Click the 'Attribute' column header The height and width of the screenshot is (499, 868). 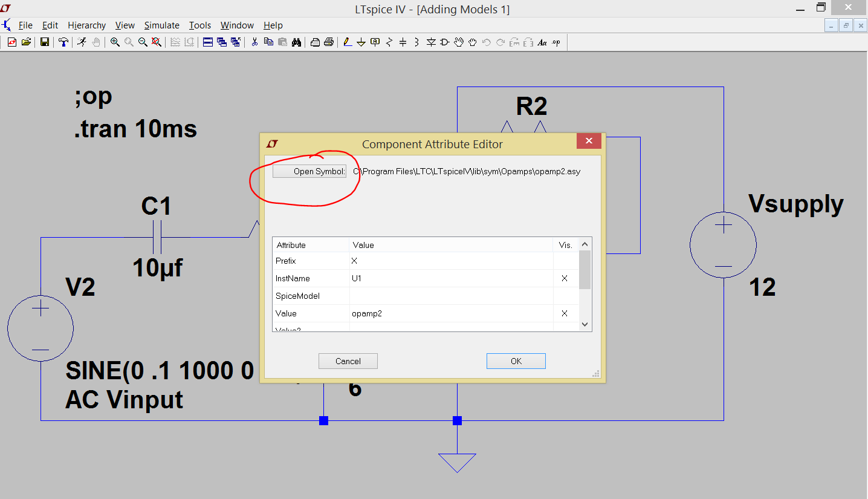click(x=311, y=245)
